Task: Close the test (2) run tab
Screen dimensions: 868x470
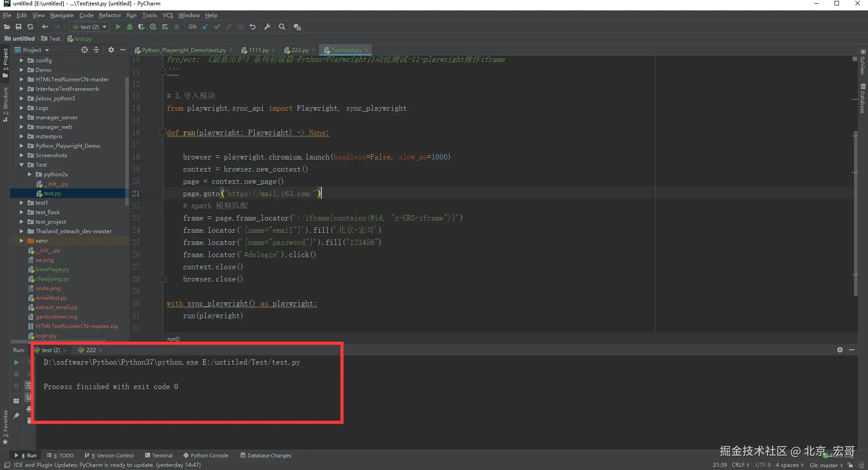Action: click(x=65, y=350)
